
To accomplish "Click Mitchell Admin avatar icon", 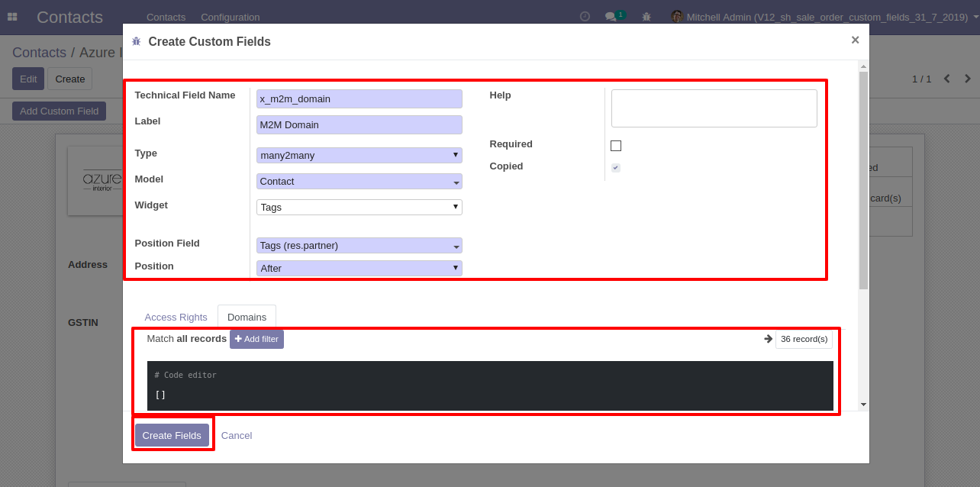I will click(676, 16).
